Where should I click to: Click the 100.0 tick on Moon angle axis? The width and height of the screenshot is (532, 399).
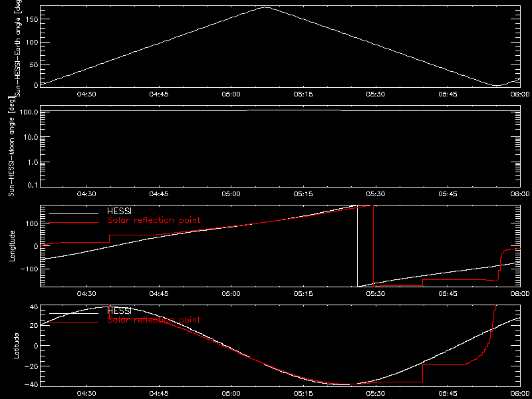pyautogui.click(x=28, y=112)
